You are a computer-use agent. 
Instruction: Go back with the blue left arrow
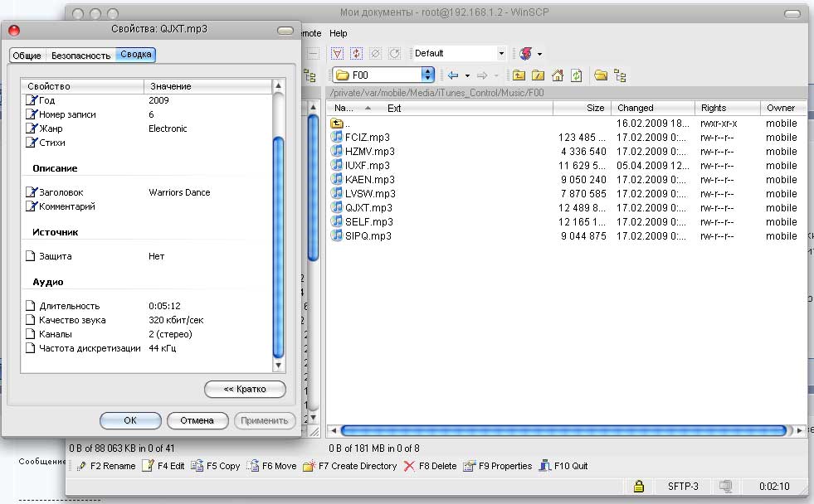453,75
